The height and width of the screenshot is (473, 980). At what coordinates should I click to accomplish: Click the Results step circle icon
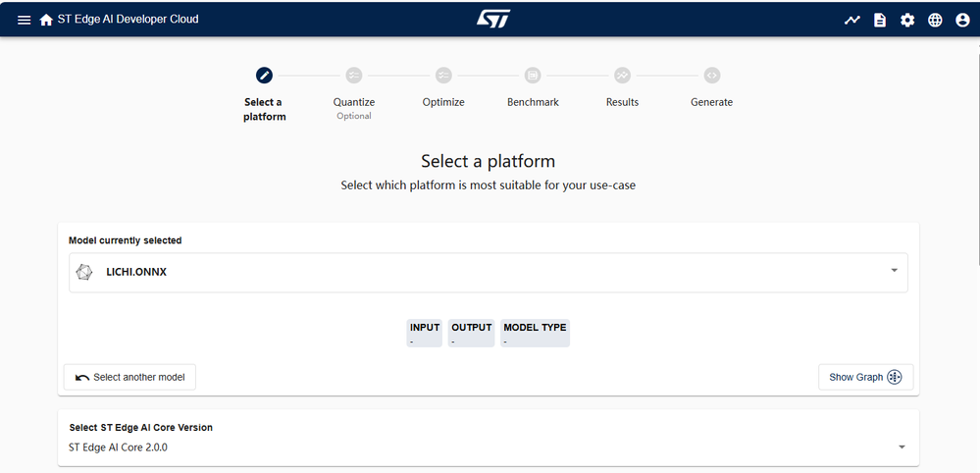pos(622,76)
